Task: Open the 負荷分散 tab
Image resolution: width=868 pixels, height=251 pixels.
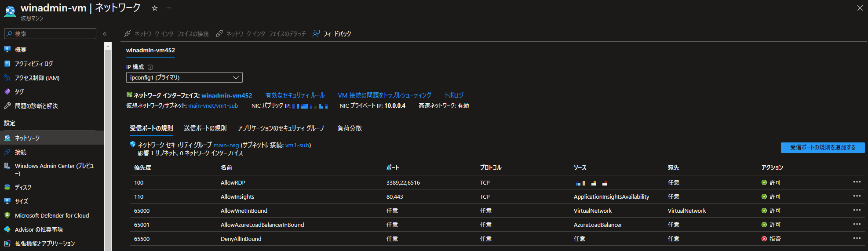Action: click(350, 128)
